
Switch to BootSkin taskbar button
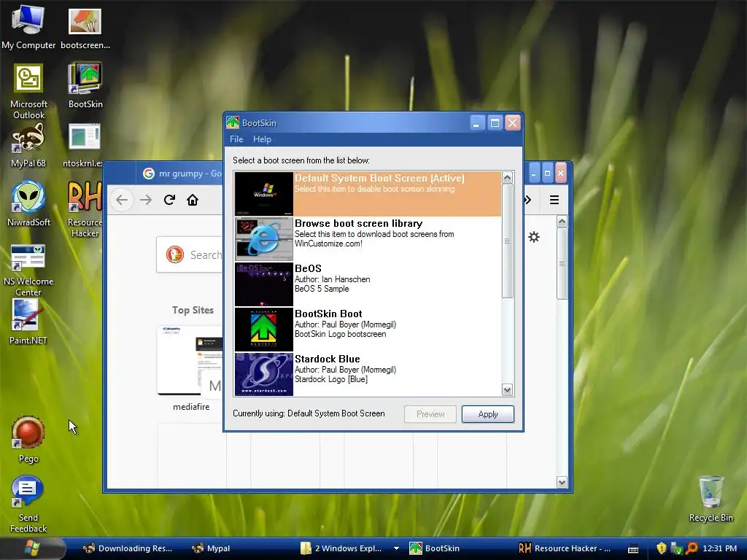pos(435,548)
